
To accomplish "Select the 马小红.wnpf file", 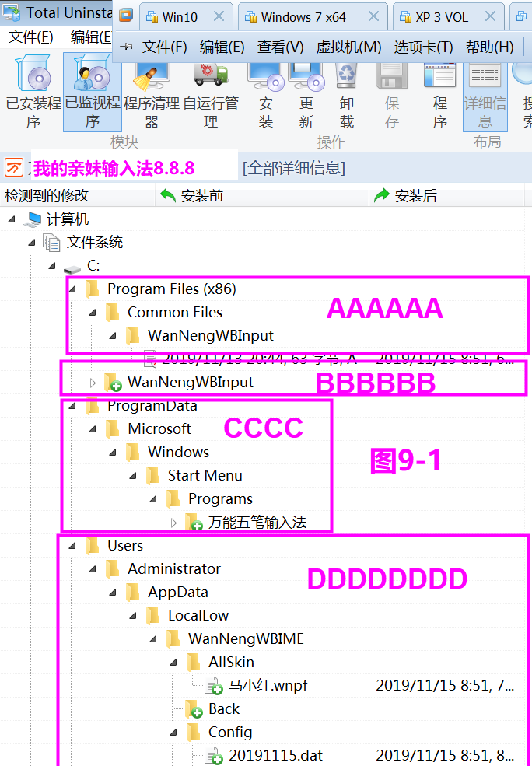I will pyautogui.click(x=268, y=685).
